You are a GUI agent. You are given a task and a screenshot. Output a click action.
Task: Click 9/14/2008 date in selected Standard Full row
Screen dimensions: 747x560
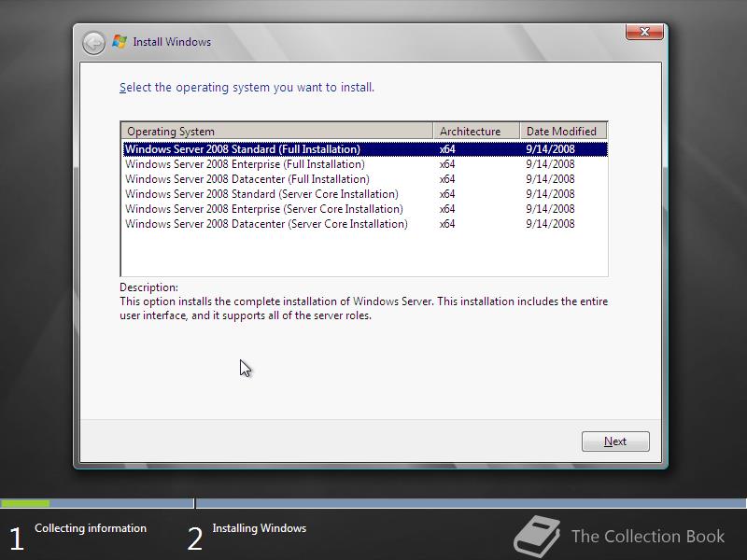(550, 149)
